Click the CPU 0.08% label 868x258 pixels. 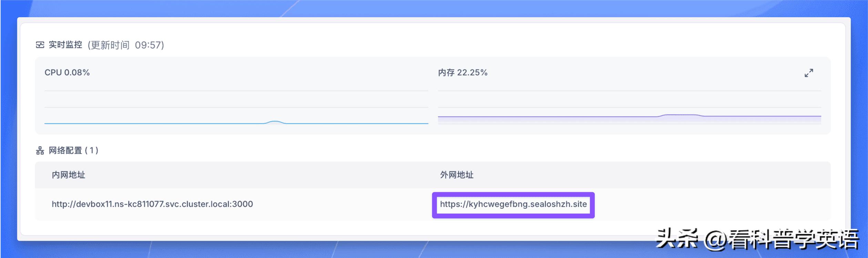click(67, 73)
